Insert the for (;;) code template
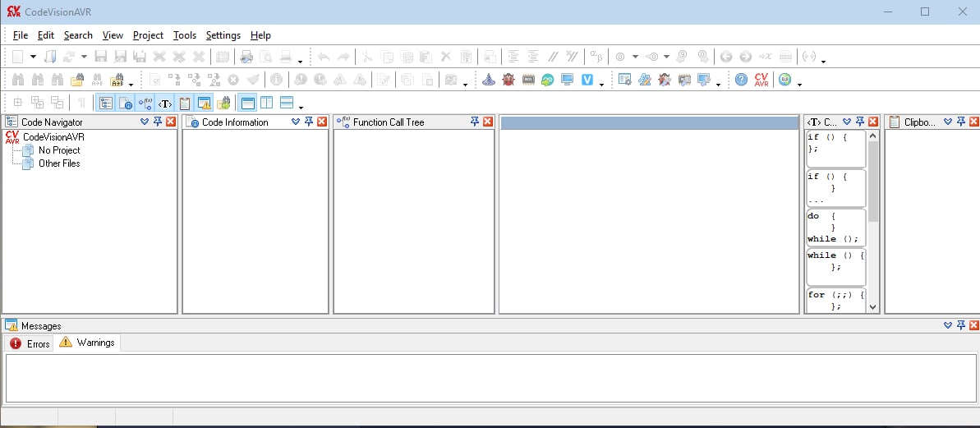 (x=835, y=300)
